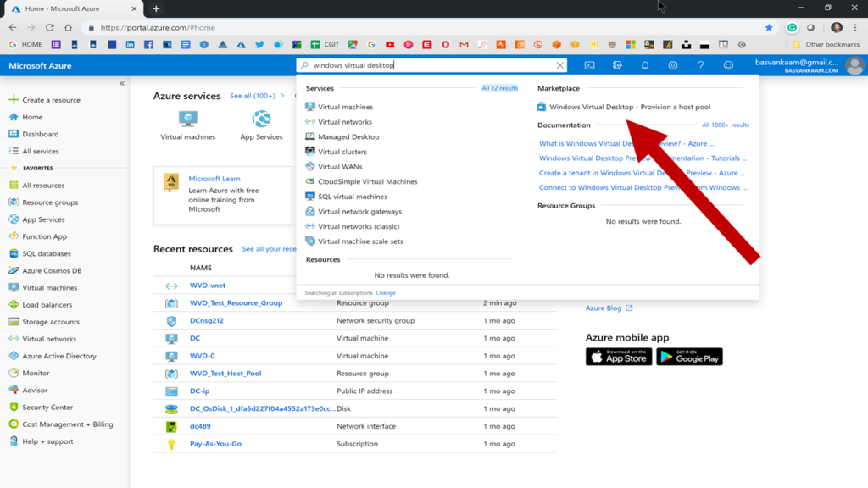
Task: Click the Create a resource plus icon
Action: point(14,100)
